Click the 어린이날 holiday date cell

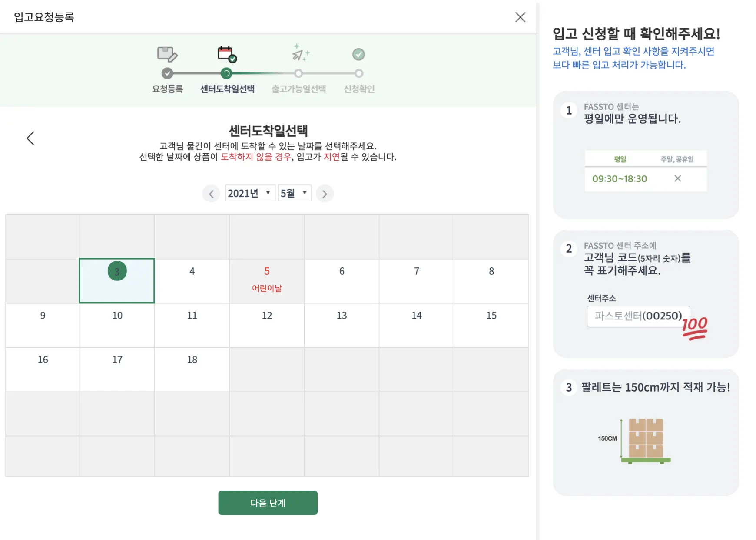[x=267, y=280]
